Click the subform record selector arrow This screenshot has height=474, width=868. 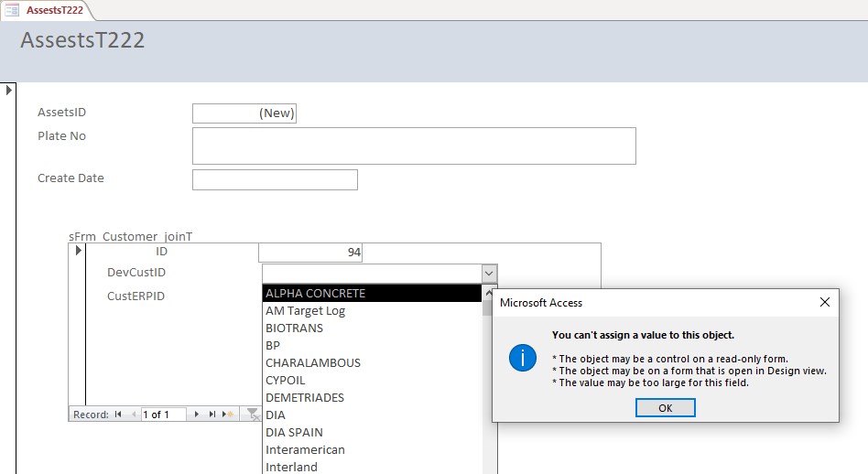coord(78,251)
